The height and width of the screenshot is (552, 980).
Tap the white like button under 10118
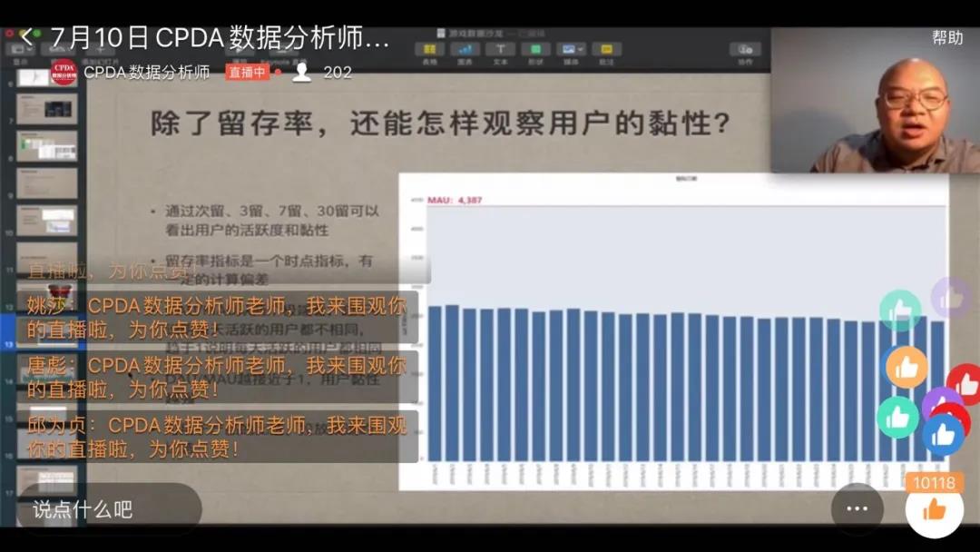(x=934, y=509)
